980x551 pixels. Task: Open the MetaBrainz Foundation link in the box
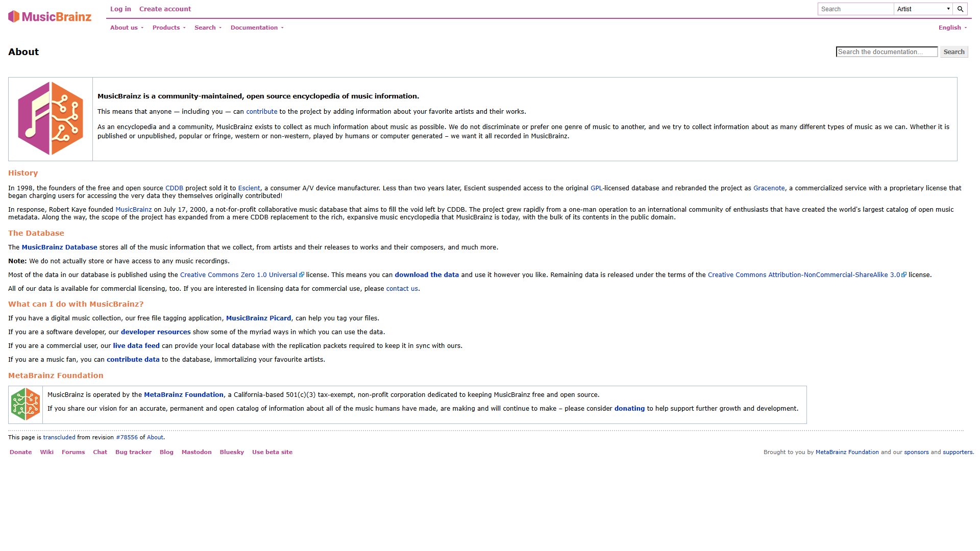(x=184, y=395)
